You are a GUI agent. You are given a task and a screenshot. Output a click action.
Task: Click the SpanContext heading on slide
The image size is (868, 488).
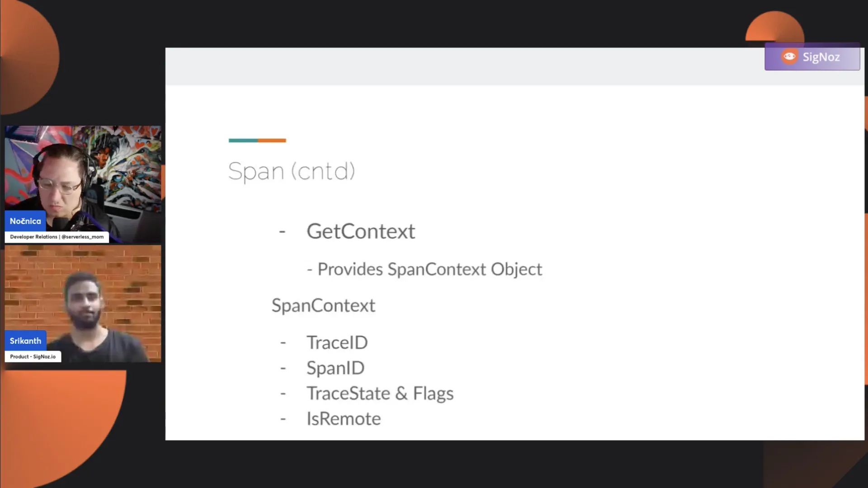tap(323, 305)
